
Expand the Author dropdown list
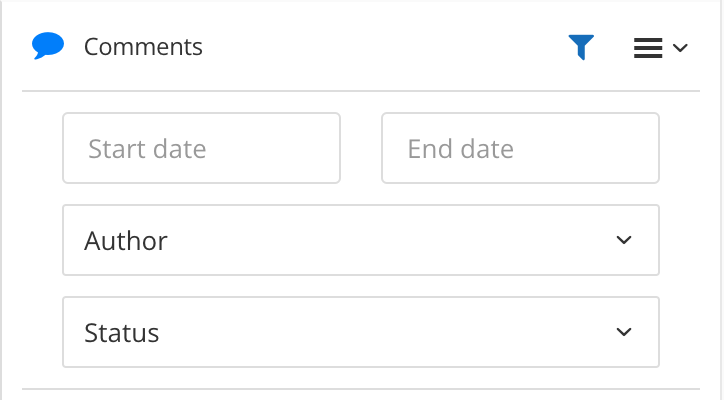click(360, 240)
